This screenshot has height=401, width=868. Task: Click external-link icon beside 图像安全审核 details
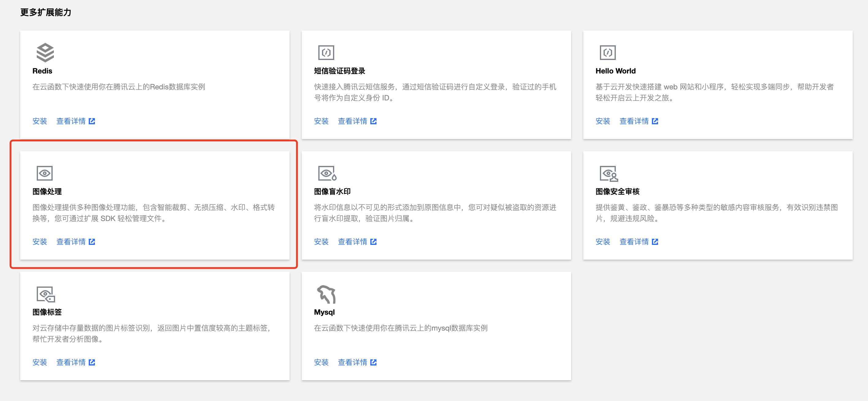655,242
